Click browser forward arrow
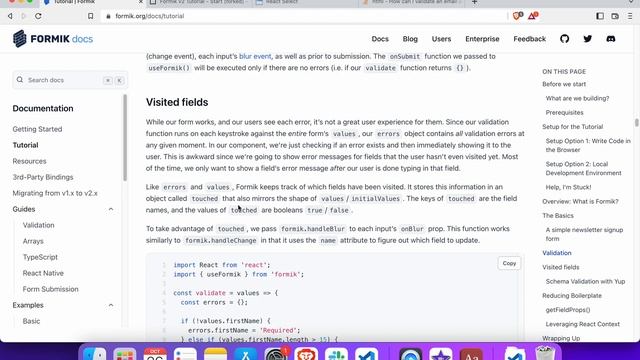The width and height of the screenshot is (640, 360). pos(24,16)
